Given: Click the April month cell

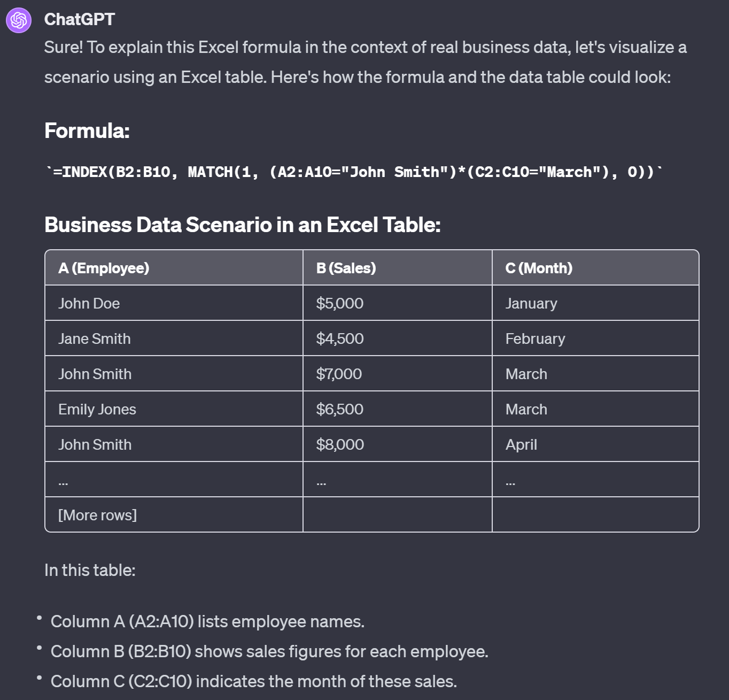Looking at the screenshot, I should pos(521,444).
